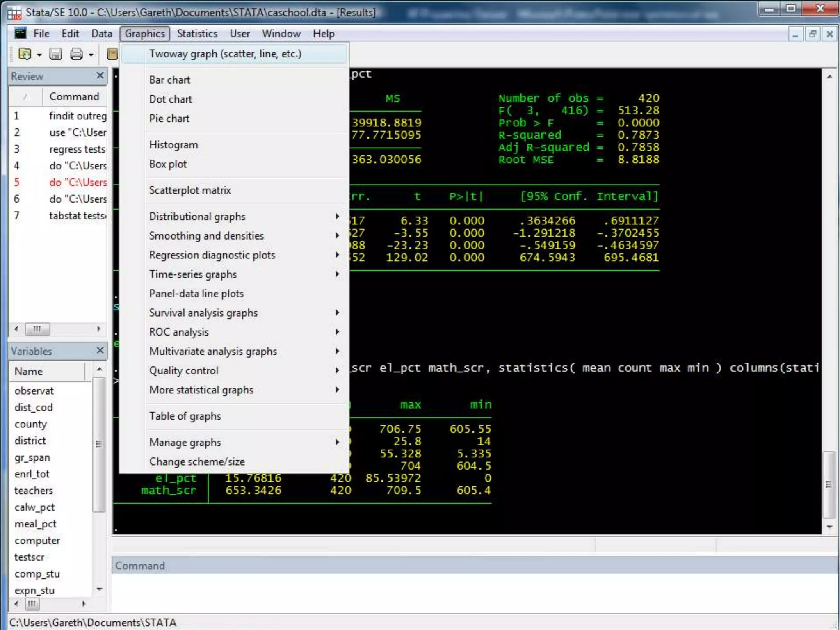Open dropdown arrow next to Open icon
This screenshot has height=630, width=840.
point(39,55)
